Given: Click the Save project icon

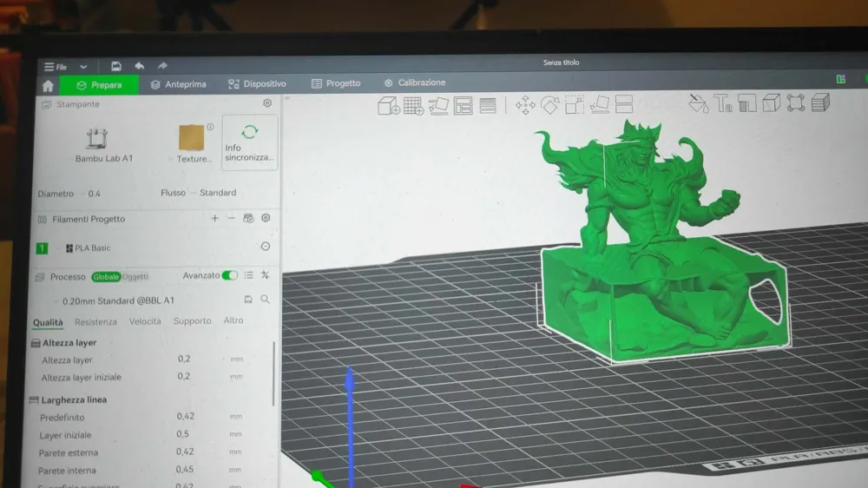Looking at the screenshot, I should pos(115,66).
